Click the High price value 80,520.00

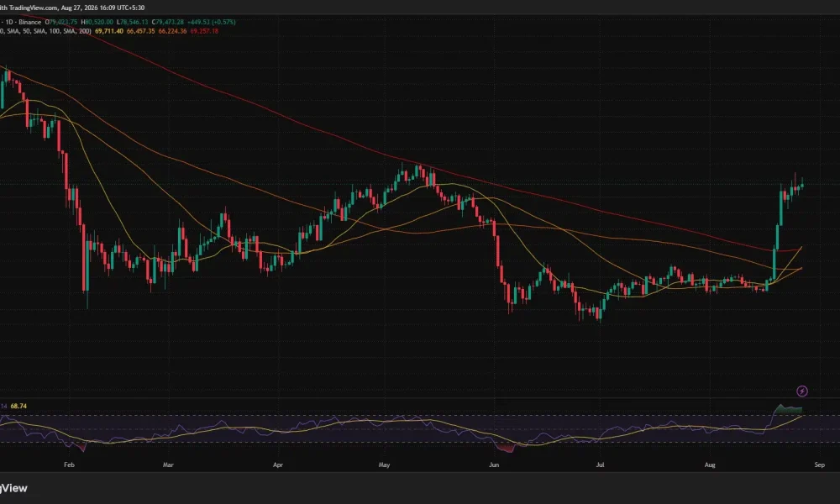click(99, 22)
